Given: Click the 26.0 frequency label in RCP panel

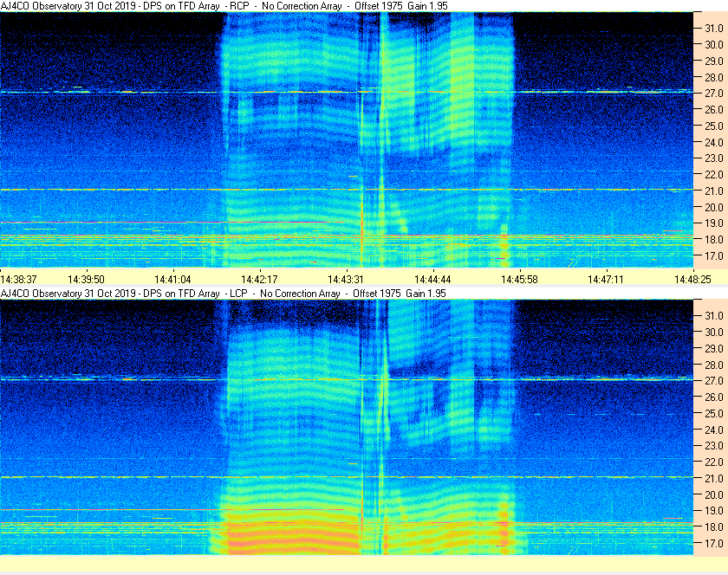Looking at the screenshot, I should pos(714,109).
